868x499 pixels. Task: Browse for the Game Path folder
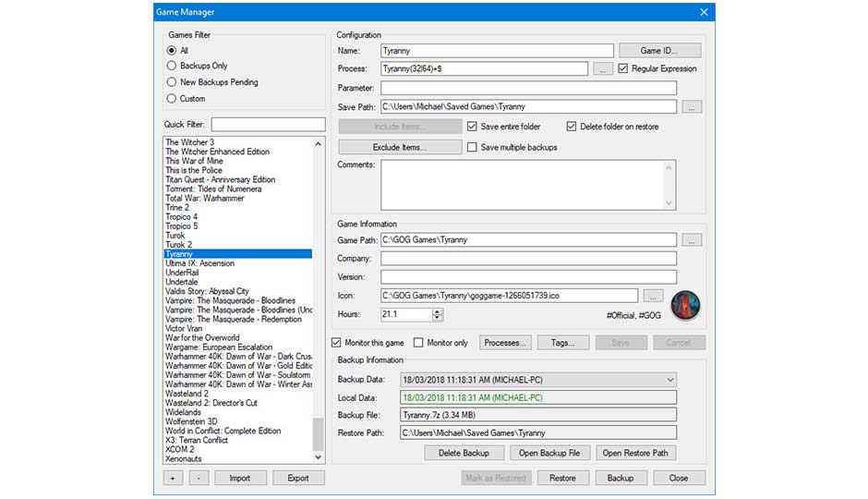692,240
